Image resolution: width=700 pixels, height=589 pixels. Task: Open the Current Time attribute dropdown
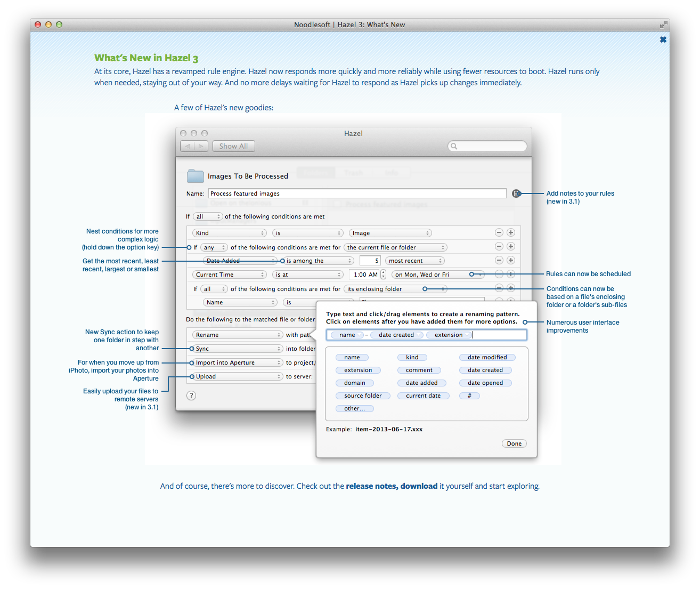(229, 275)
